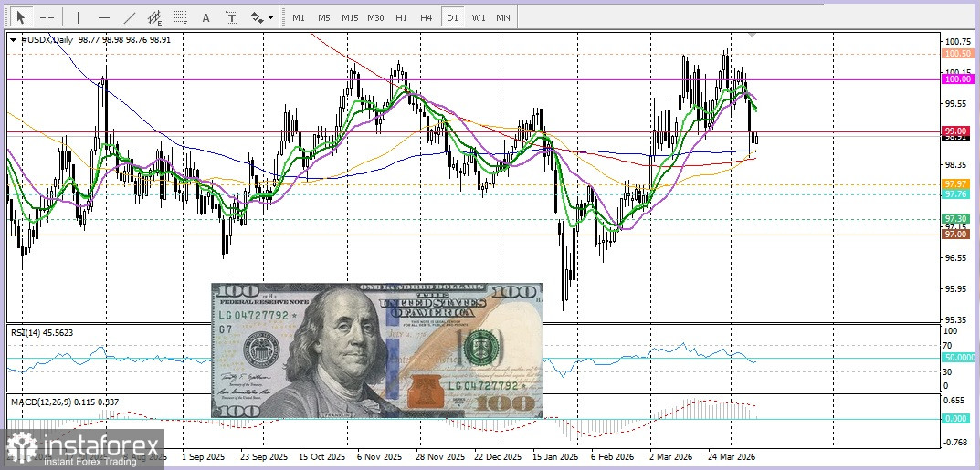Switch chart to M30 timeframe
The width and height of the screenshot is (980, 470).
point(375,17)
